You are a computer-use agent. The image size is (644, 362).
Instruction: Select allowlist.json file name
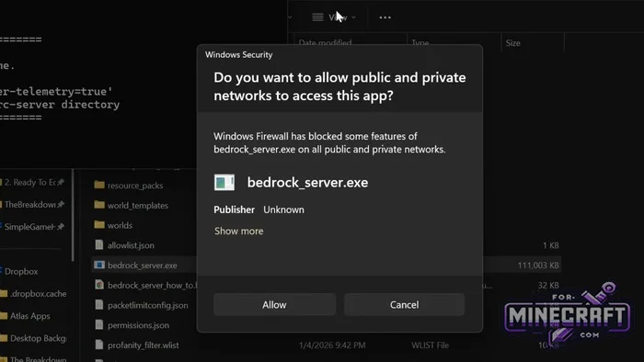(131, 245)
